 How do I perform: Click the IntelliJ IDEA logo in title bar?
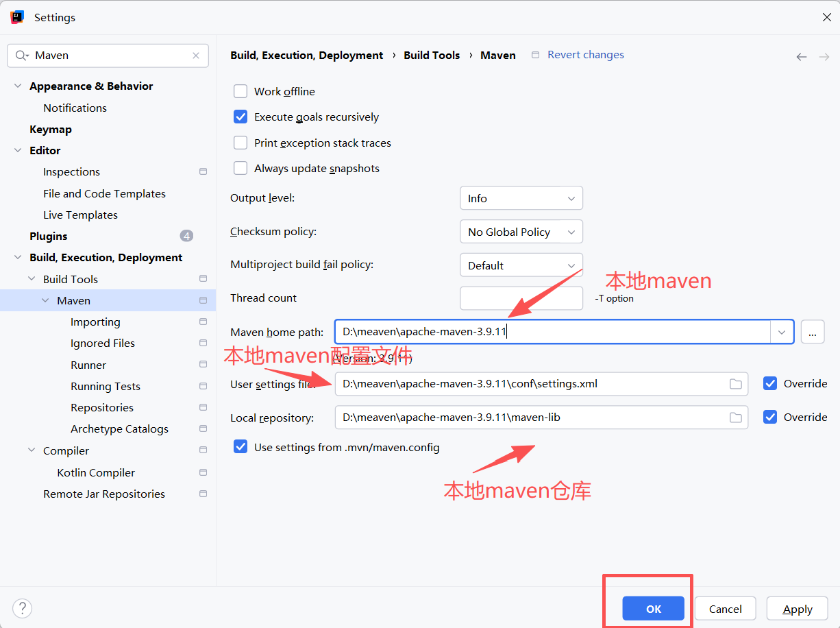pyautogui.click(x=18, y=17)
